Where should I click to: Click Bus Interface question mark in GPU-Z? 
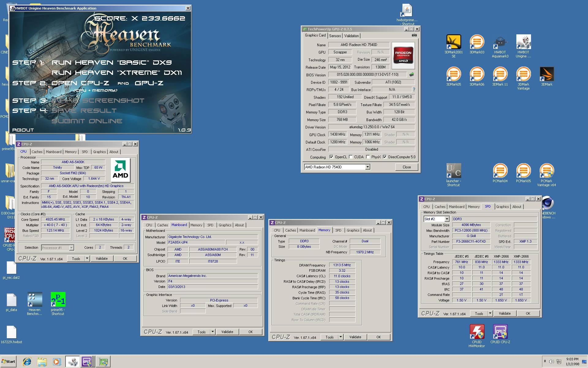[x=414, y=90]
